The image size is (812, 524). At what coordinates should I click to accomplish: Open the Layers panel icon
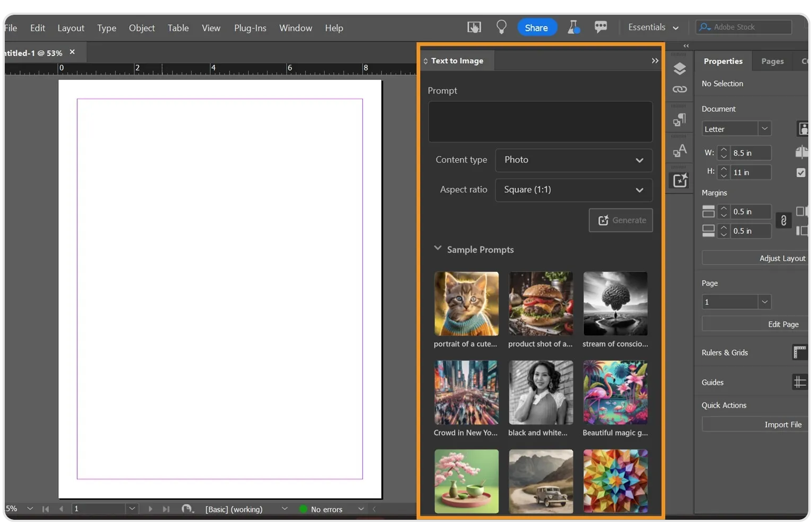coord(679,69)
